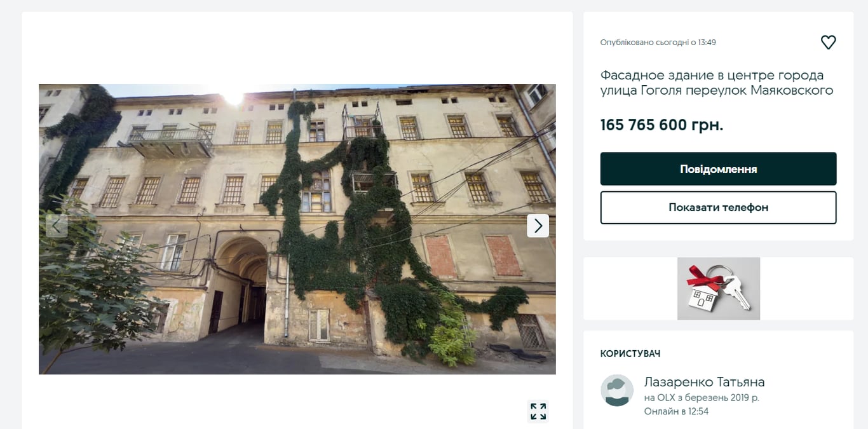Click the price 165 765 600 грн.
868x429 pixels.
pos(661,125)
